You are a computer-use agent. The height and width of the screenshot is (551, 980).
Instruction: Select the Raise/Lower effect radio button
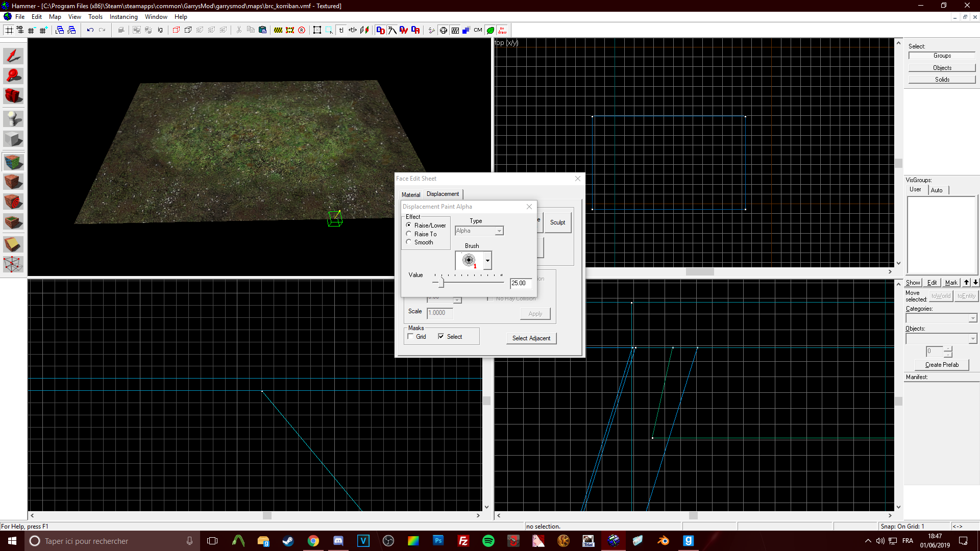click(x=409, y=225)
